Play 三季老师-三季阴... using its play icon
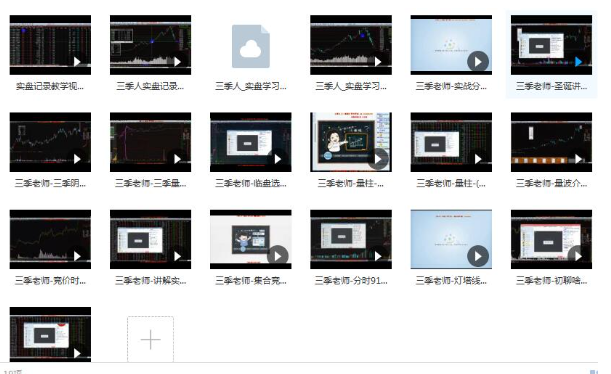This screenshot has width=611, height=374. (x=77, y=159)
